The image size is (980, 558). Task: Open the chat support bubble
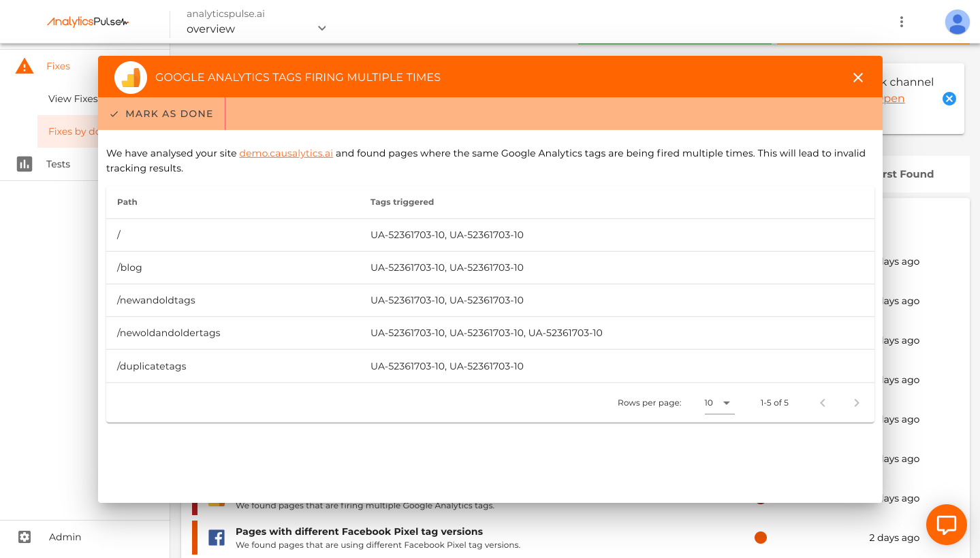tap(947, 525)
